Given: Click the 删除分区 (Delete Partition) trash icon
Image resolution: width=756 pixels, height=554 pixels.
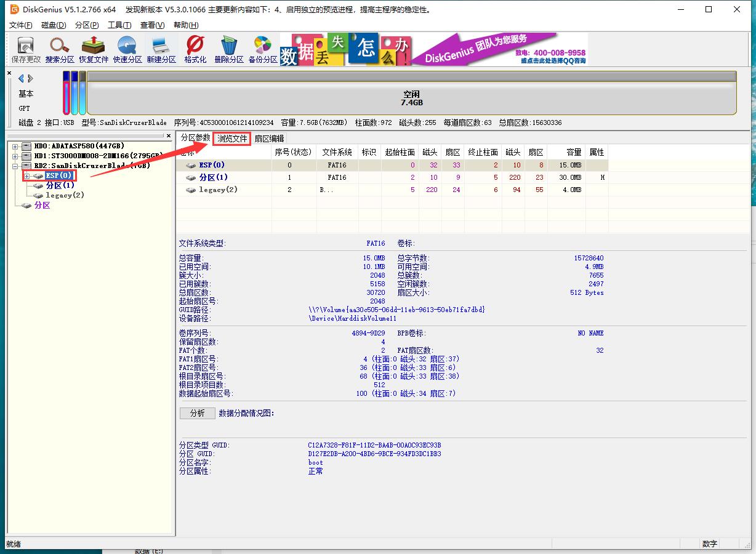Looking at the screenshot, I should [x=229, y=49].
